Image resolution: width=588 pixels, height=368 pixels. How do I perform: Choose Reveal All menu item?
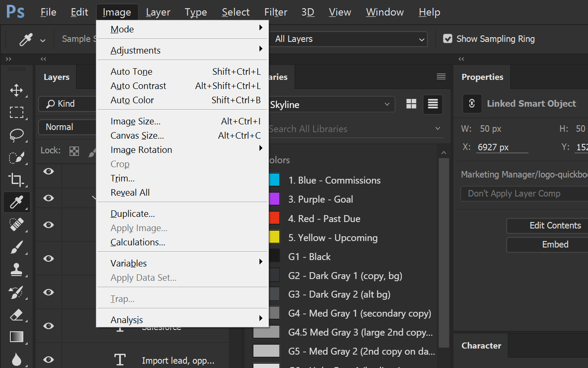point(182,193)
